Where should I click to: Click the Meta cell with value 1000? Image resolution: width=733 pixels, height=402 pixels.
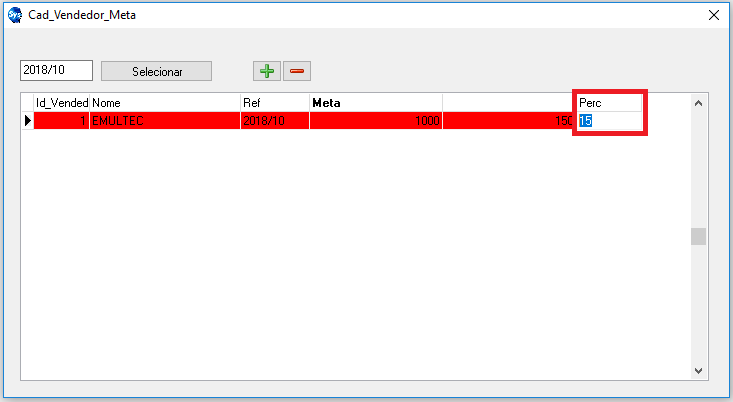click(x=375, y=121)
